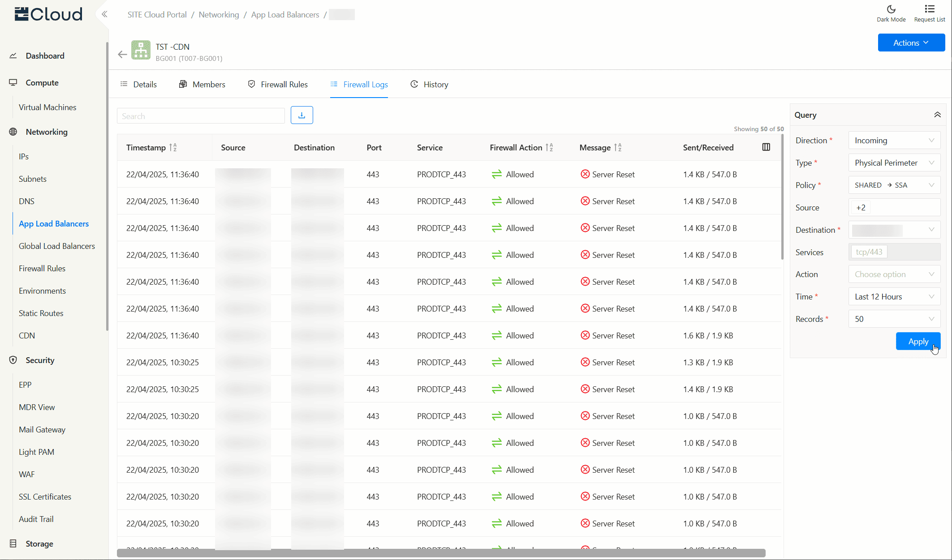Open the column settings icon
Image resolution: width=952 pixels, height=560 pixels.
[766, 147]
